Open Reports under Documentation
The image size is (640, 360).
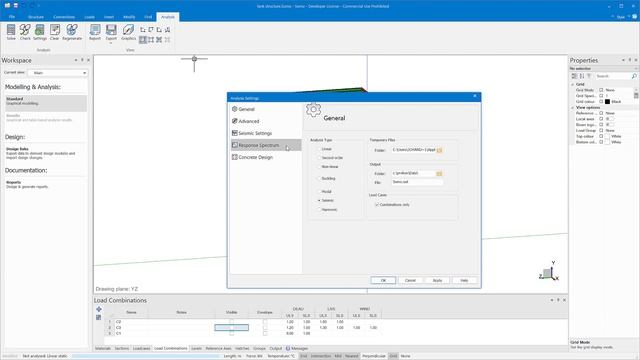tap(27, 184)
